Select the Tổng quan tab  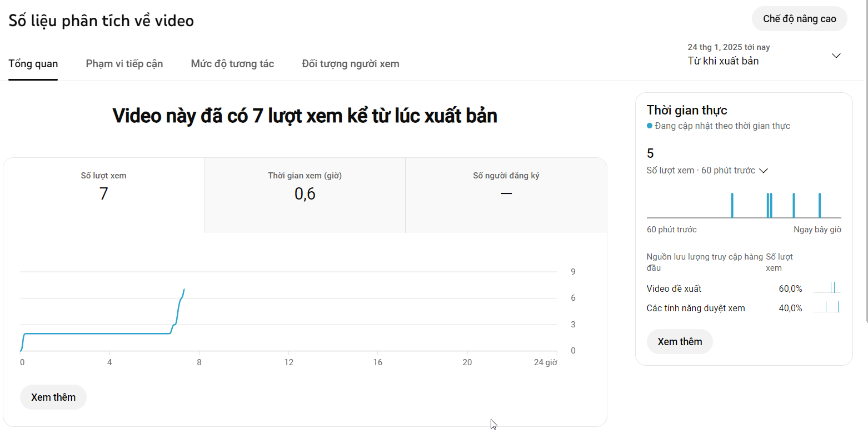pyautogui.click(x=33, y=64)
